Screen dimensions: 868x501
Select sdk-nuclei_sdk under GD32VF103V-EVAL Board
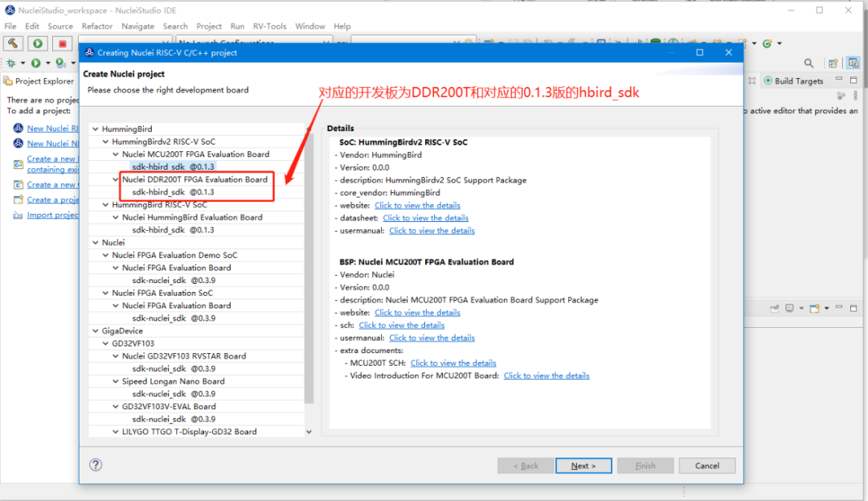pyautogui.click(x=174, y=419)
